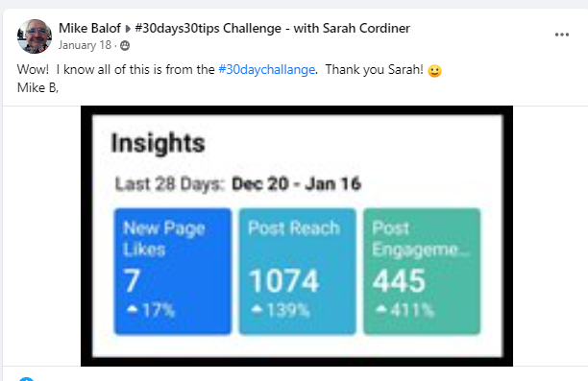This screenshot has height=381, width=588.
Task: Open the #30days30tips Challenge group link
Action: click(273, 28)
